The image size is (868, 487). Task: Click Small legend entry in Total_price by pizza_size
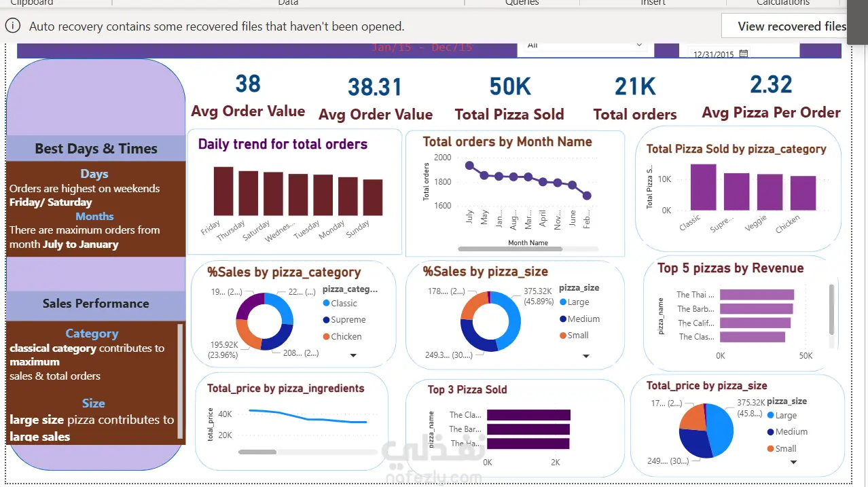click(782, 449)
